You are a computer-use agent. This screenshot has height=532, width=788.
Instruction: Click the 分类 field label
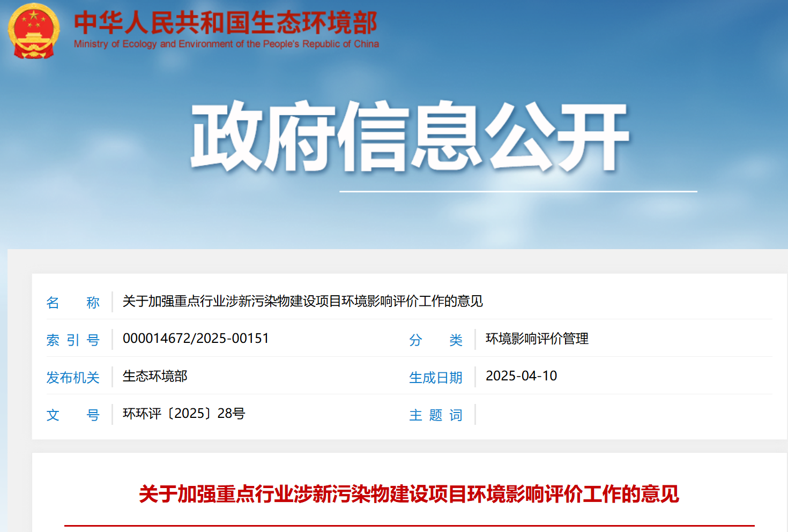point(436,340)
